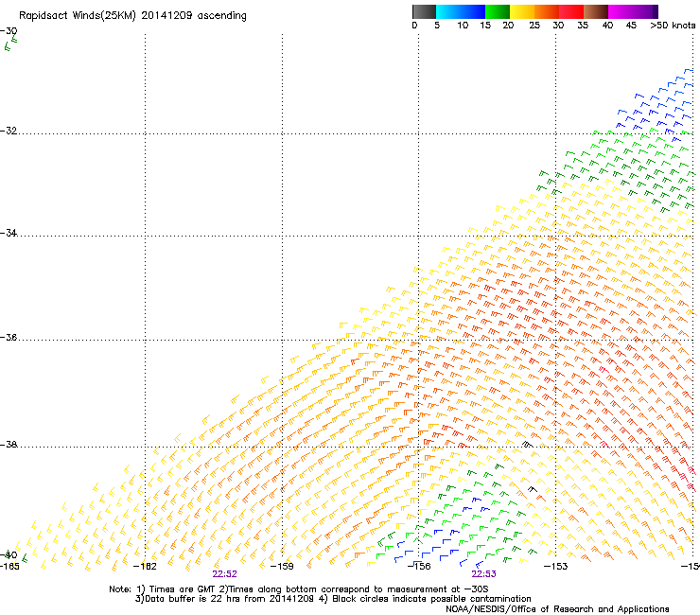The width and height of the screenshot is (700, 615).
Task: Click the magenta 40-45 knots legend segment
Action: click(x=621, y=11)
